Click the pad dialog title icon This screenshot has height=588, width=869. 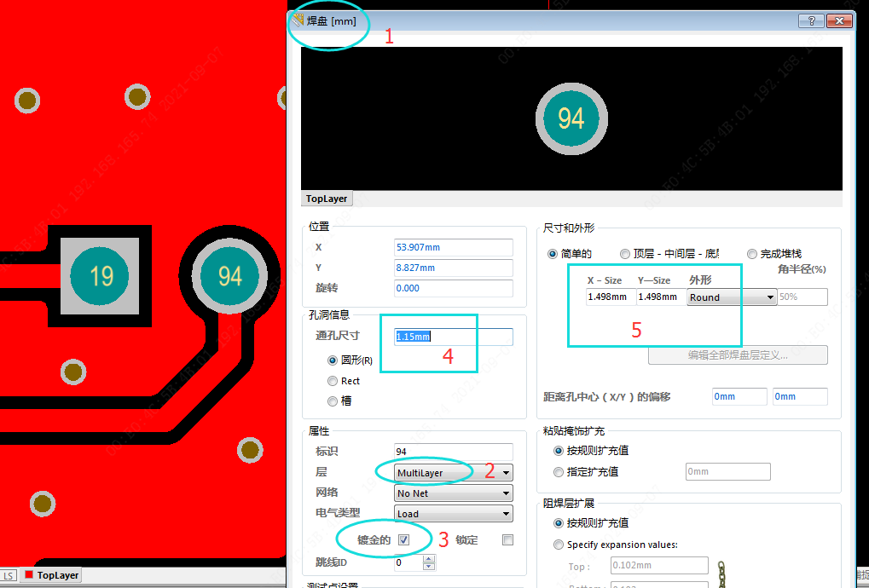tap(298, 20)
